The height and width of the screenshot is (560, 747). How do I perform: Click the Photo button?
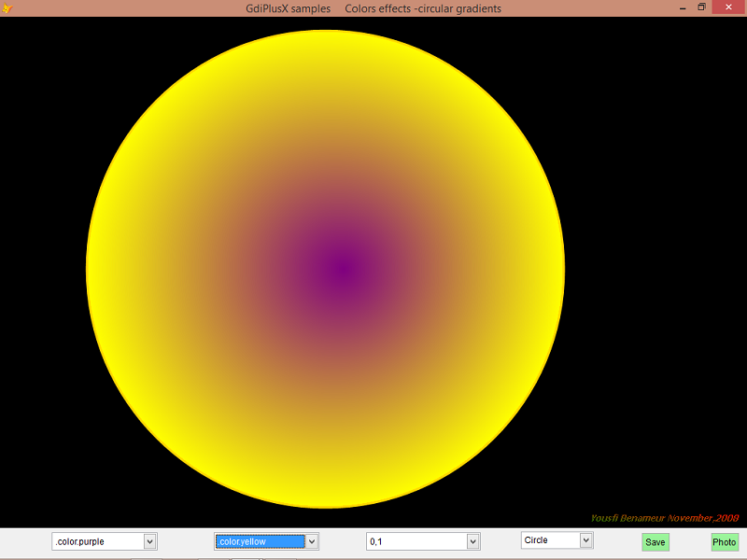tap(725, 542)
